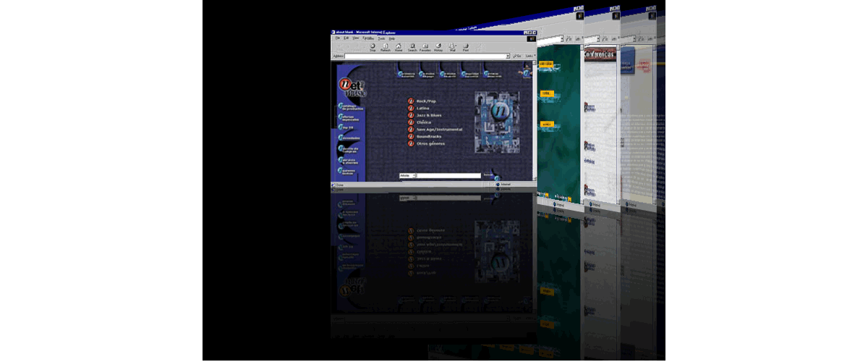Image resolution: width=868 pixels, height=362 pixels.
Task: Select the Otros géneros link
Action: coord(430,143)
